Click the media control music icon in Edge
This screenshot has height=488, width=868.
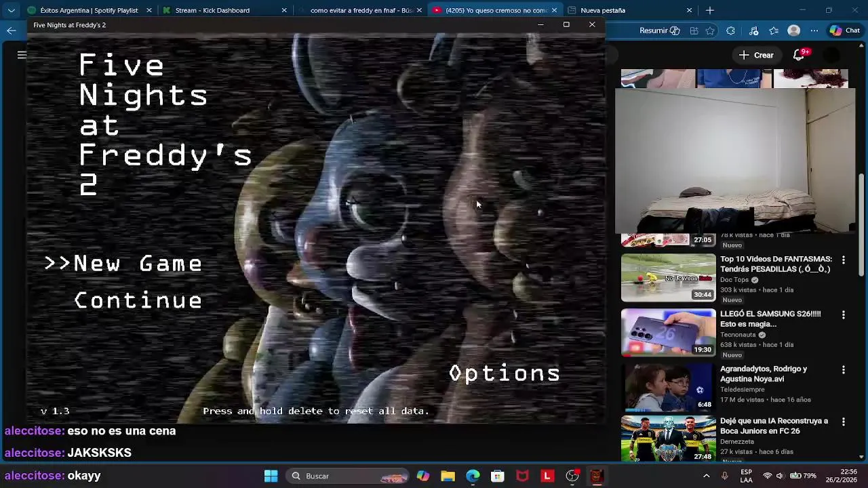(753, 30)
